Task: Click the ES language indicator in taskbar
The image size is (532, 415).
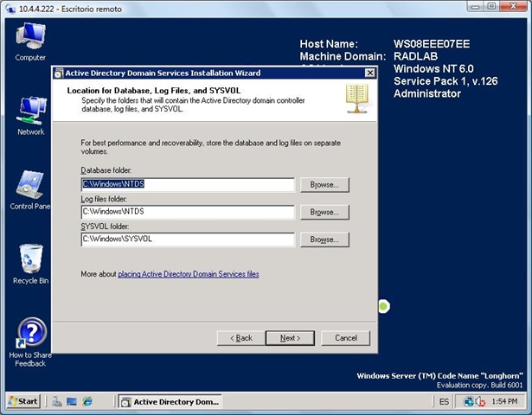Action: (444, 402)
